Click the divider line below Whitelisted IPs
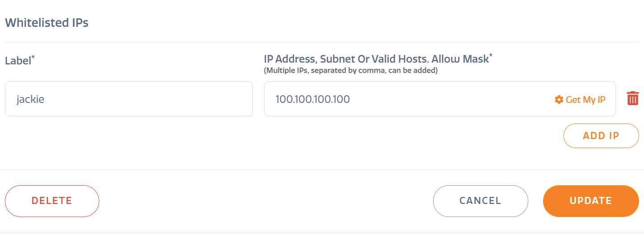 click(x=322, y=43)
